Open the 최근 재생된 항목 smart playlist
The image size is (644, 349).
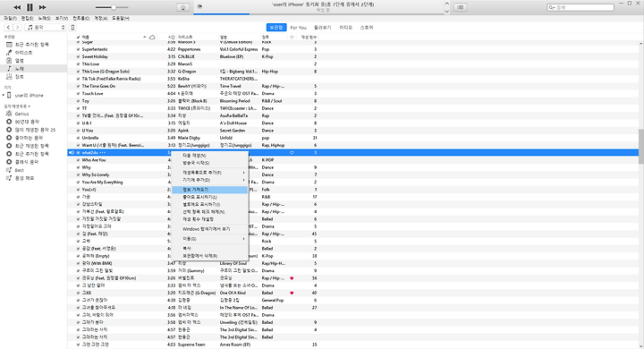pyautogui.click(x=31, y=146)
